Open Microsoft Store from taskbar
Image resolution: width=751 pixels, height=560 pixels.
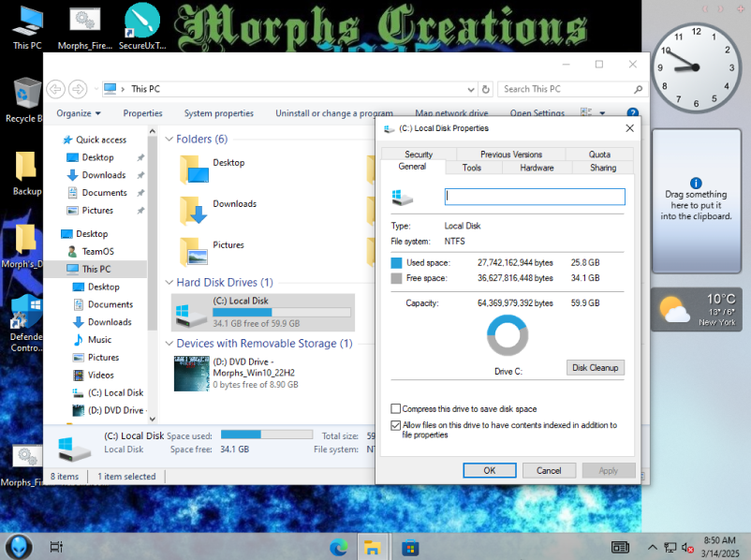click(410, 547)
